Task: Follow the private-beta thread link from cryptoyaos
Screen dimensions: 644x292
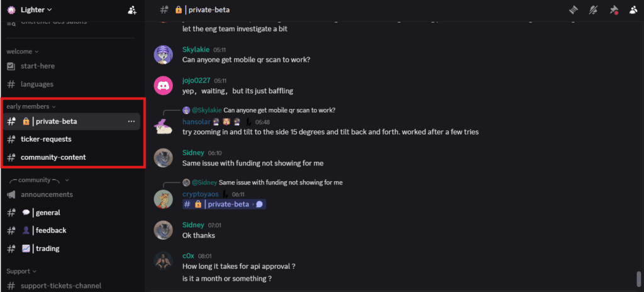Action: click(x=225, y=205)
